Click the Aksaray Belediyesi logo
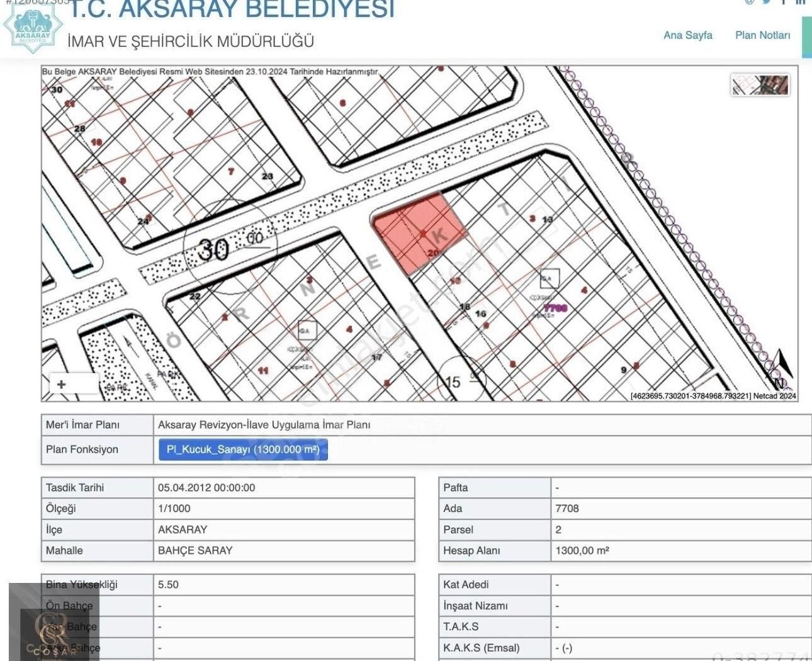812x661 pixels. point(33,28)
